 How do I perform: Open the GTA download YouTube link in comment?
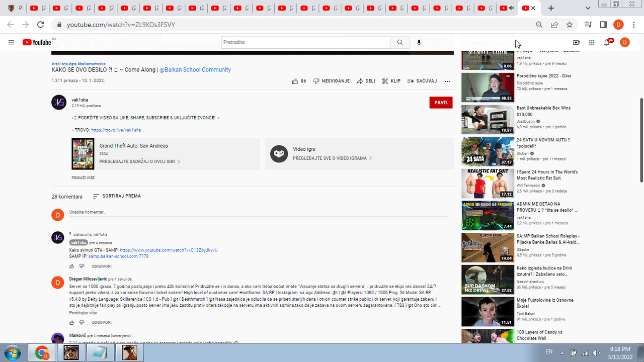click(x=169, y=250)
